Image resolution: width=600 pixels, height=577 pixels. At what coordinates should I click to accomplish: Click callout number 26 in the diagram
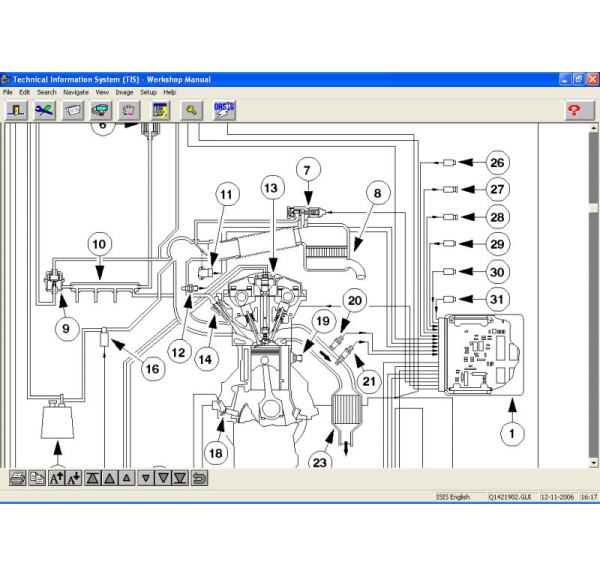click(x=498, y=163)
